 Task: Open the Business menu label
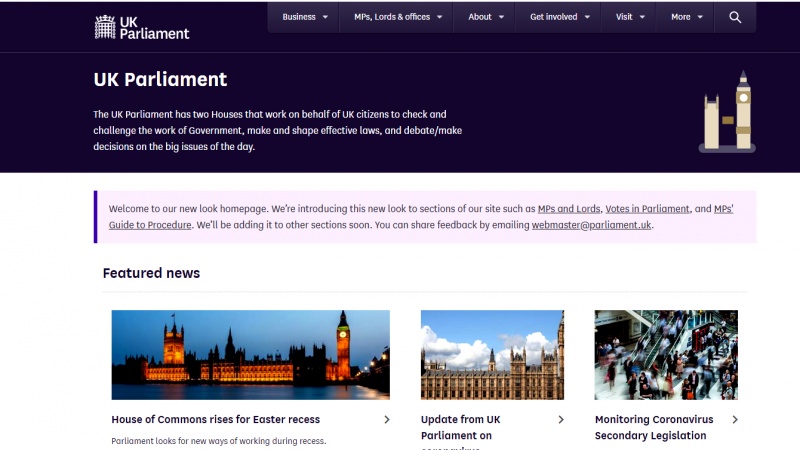[x=299, y=17]
